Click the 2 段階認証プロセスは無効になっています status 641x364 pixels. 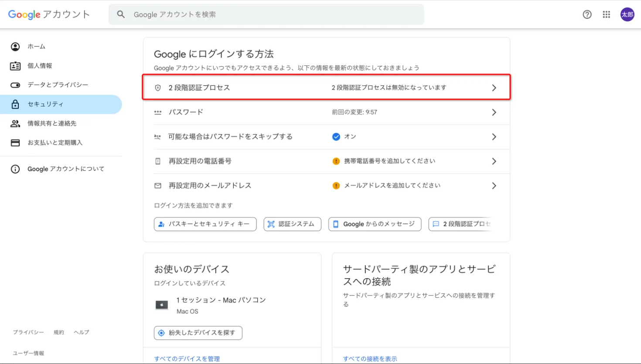(x=389, y=88)
